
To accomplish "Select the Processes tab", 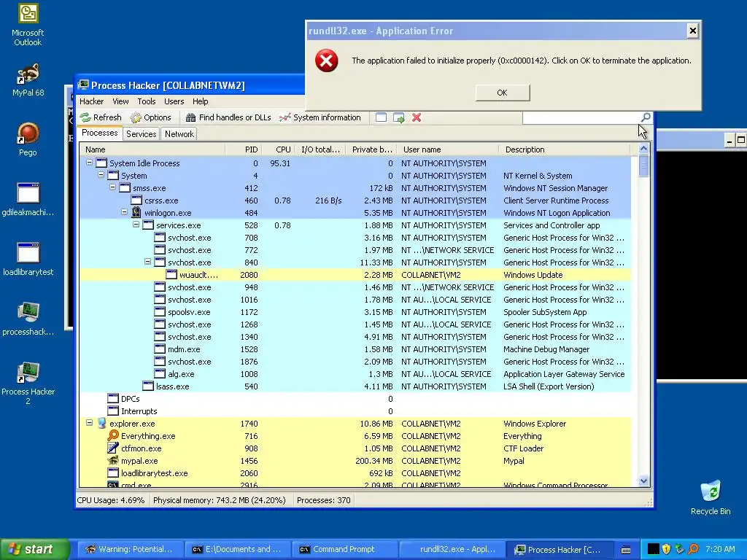I will point(99,133).
